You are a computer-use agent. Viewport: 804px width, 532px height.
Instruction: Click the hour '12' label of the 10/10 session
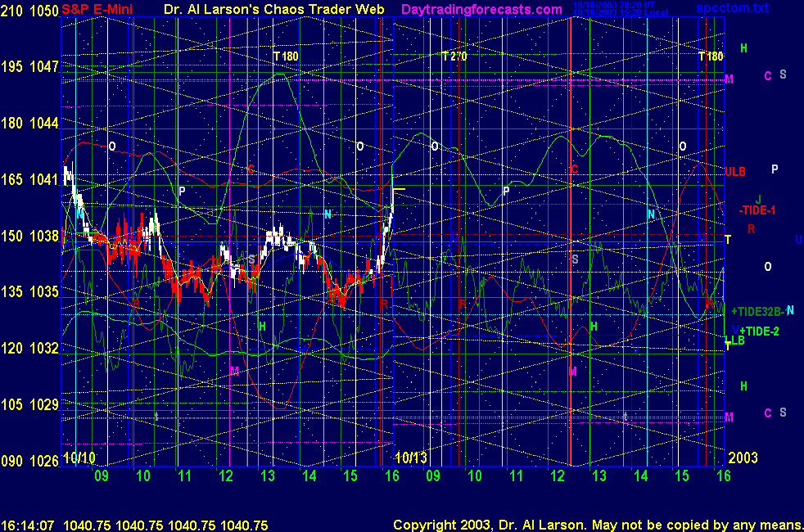point(226,476)
